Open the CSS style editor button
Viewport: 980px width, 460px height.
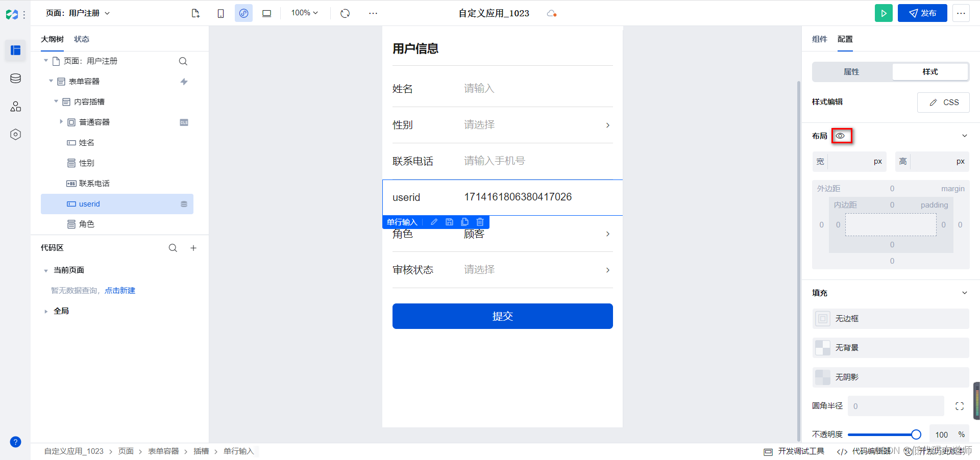[x=943, y=103]
